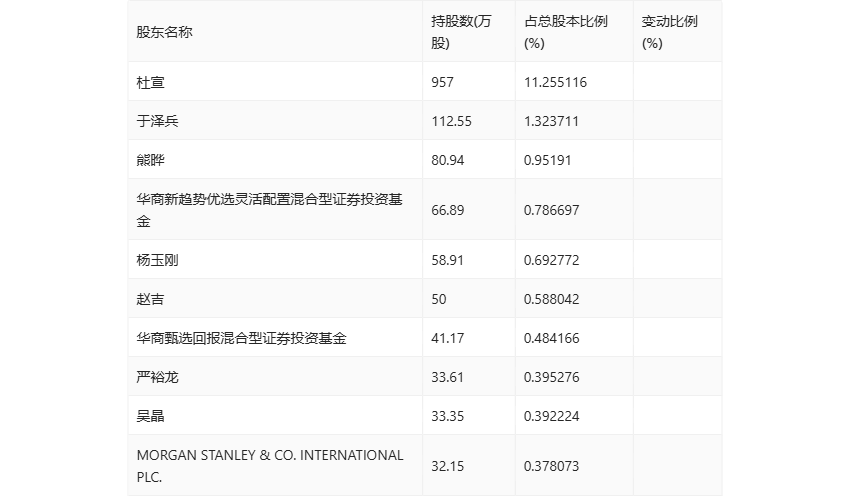This screenshot has height=496, width=850.
Task: Click the 持股数(万股) column header
Action: pos(461,32)
